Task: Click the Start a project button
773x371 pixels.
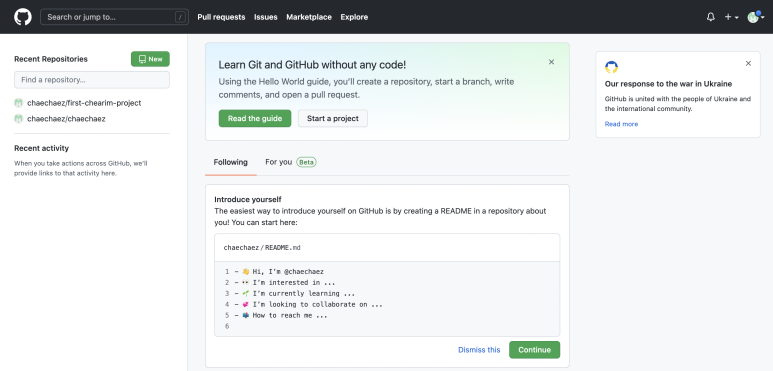Action: (333, 118)
